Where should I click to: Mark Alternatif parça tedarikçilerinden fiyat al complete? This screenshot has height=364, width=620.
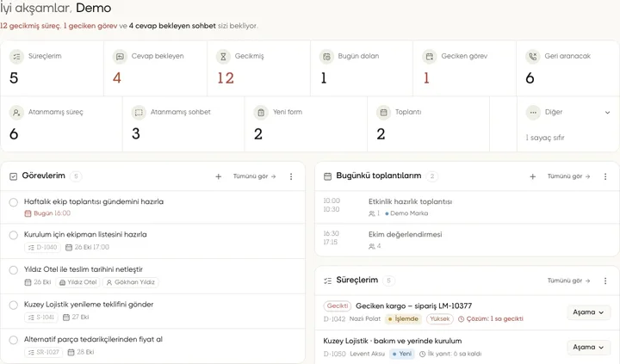point(14,340)
